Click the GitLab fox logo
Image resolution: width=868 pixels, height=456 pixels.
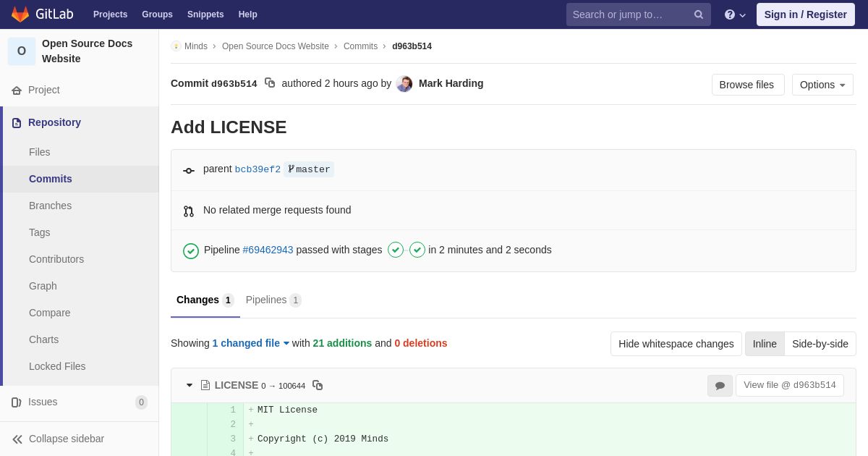click(x=20, y=14)
